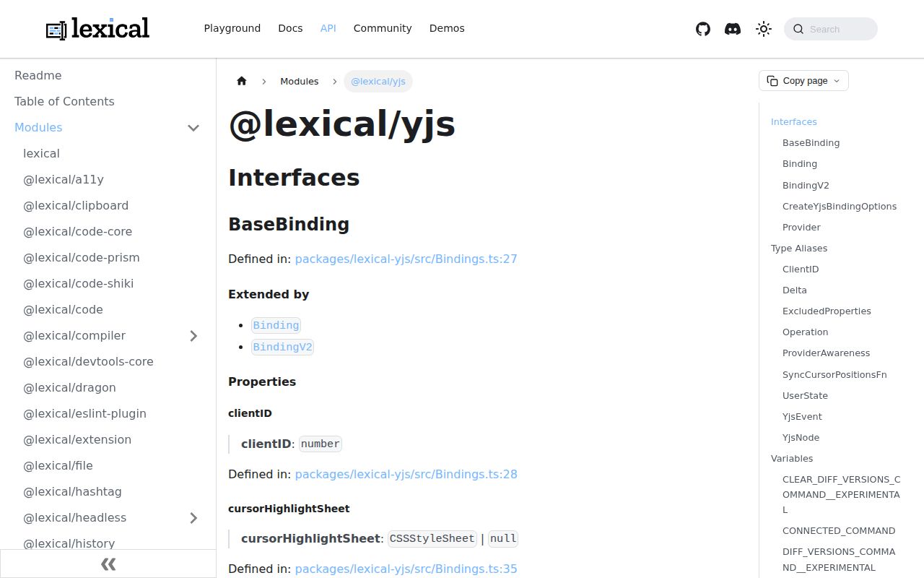Open the Playground nav item
This screenshot has height=578, width=924.
(x=232, y=28)
